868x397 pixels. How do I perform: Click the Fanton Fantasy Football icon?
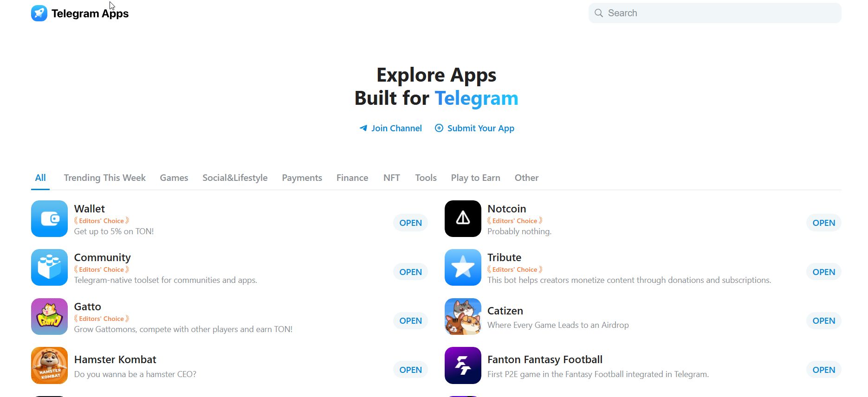point(463,365)
